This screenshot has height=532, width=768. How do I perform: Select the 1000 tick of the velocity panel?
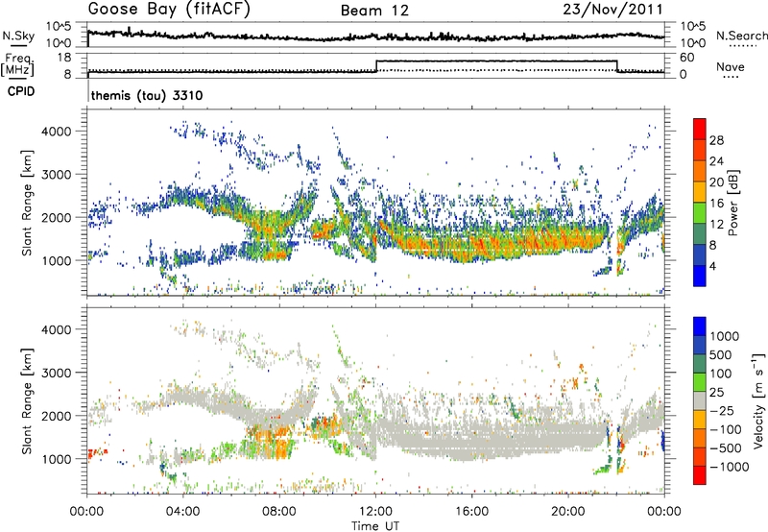pyautogui.click(x=56, y=459)
